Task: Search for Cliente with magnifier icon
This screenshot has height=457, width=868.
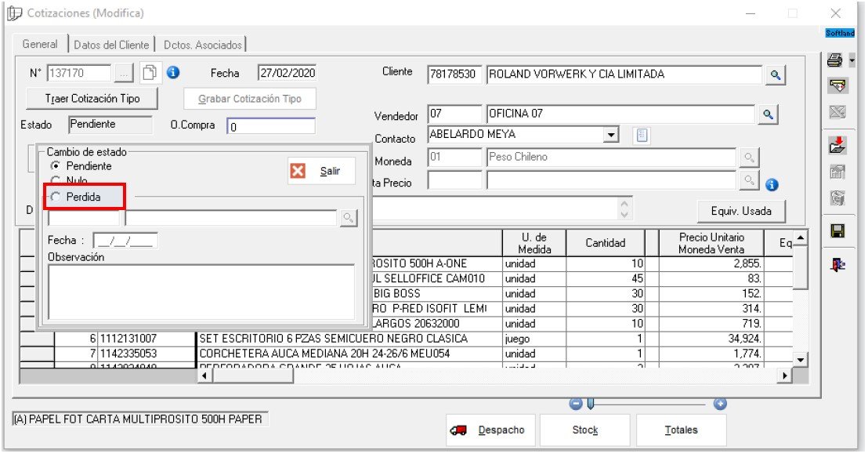Action: pos(775,74)
